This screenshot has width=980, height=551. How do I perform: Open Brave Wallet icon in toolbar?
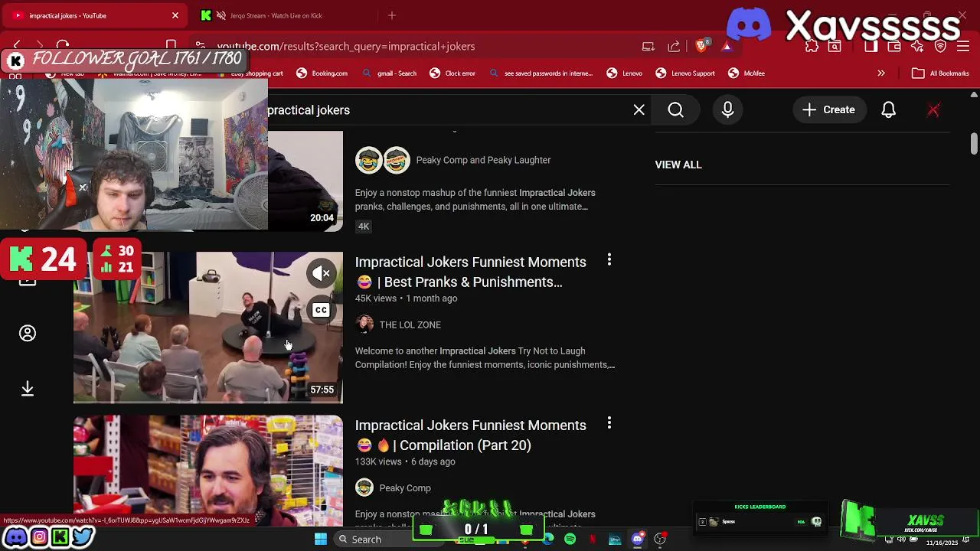893,47
